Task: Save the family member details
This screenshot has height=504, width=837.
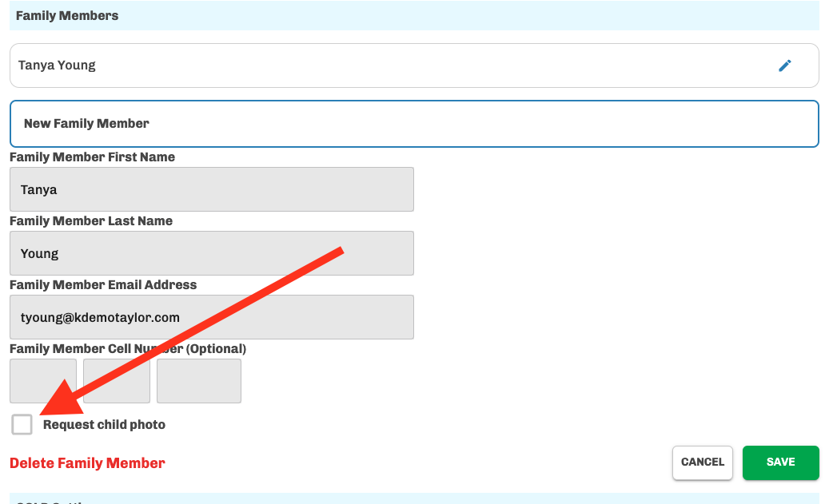Action: tap(780, 462)
